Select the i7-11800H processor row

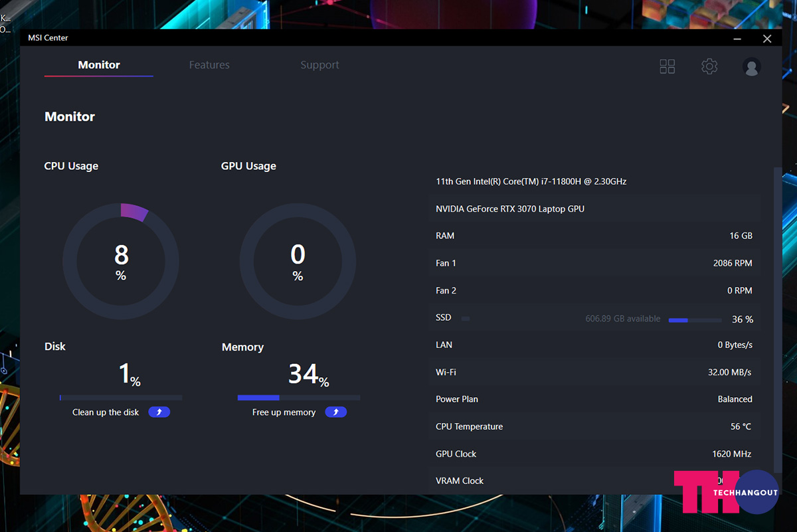[x=595, y=181]
